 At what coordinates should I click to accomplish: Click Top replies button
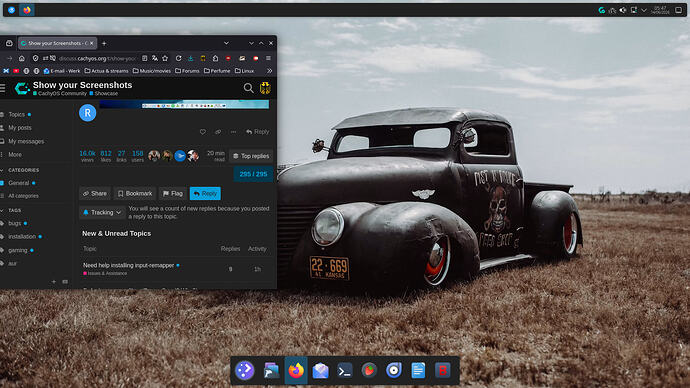coord(251,156)
